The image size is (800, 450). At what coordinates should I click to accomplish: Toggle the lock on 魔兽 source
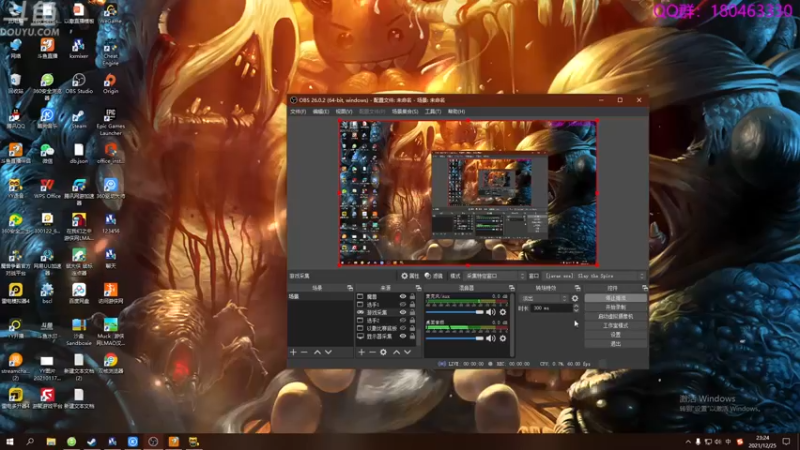[412, 296]
